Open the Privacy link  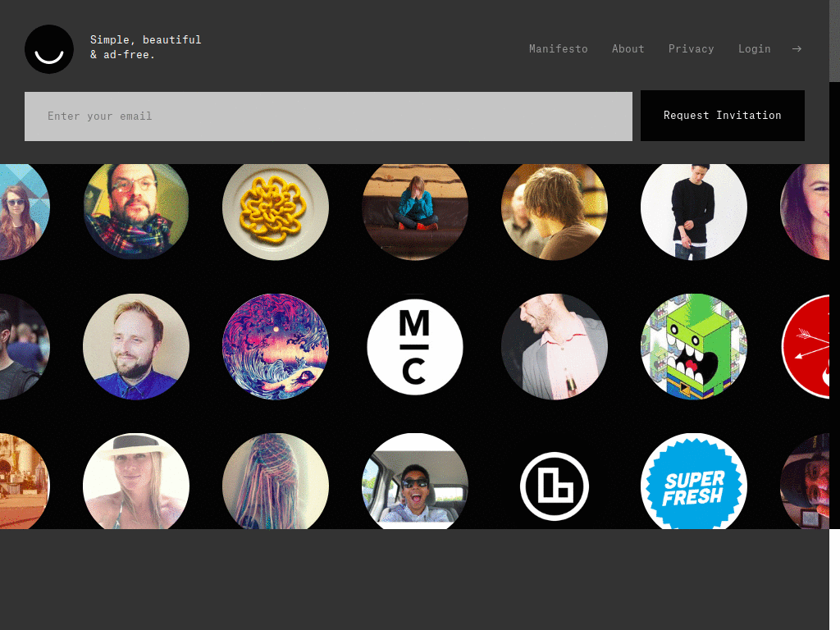click(x=691, y=48)
